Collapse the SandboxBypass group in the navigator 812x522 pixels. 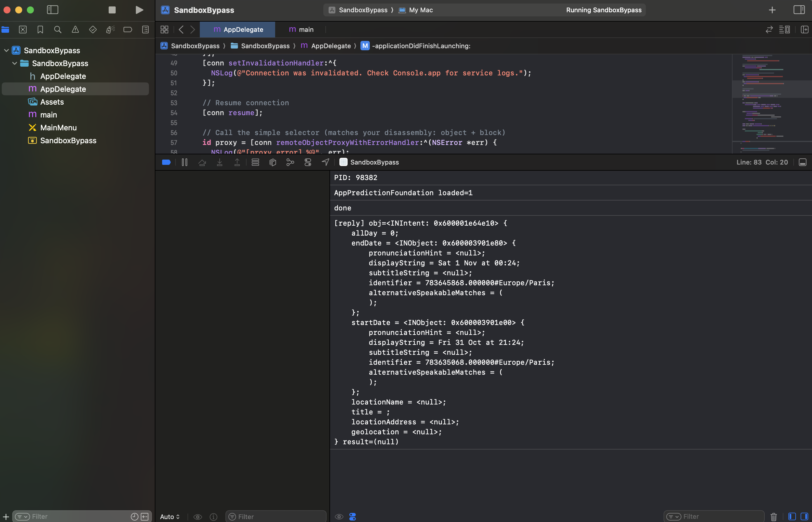point(14,63)
